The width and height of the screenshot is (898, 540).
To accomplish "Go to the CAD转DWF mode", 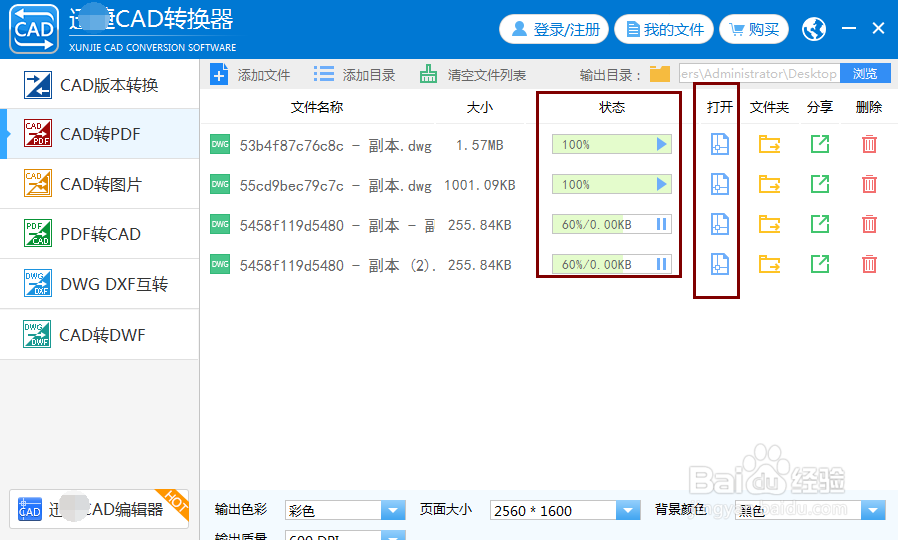I will (100, 334).
